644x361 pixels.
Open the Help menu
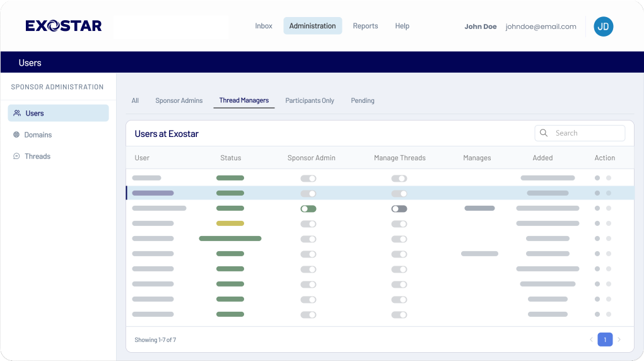[x=402, y=26]
